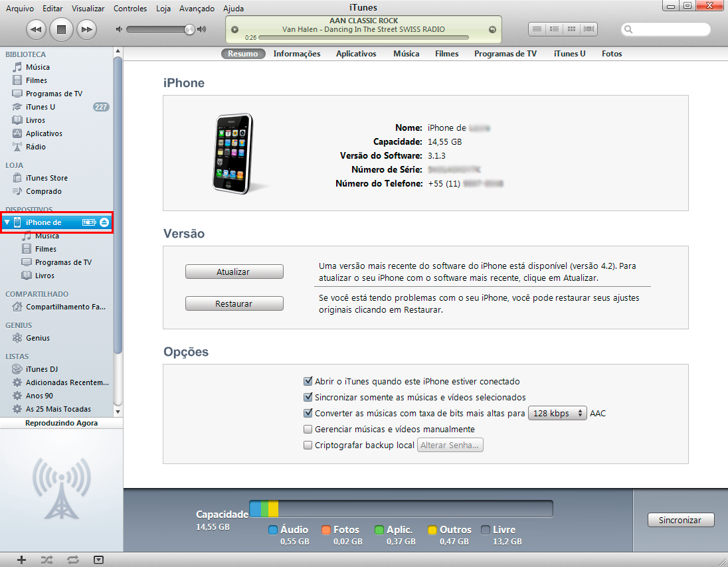This screenshot has width=728, height=567.
Task: Switch to grid view
Action: [571, 29]
